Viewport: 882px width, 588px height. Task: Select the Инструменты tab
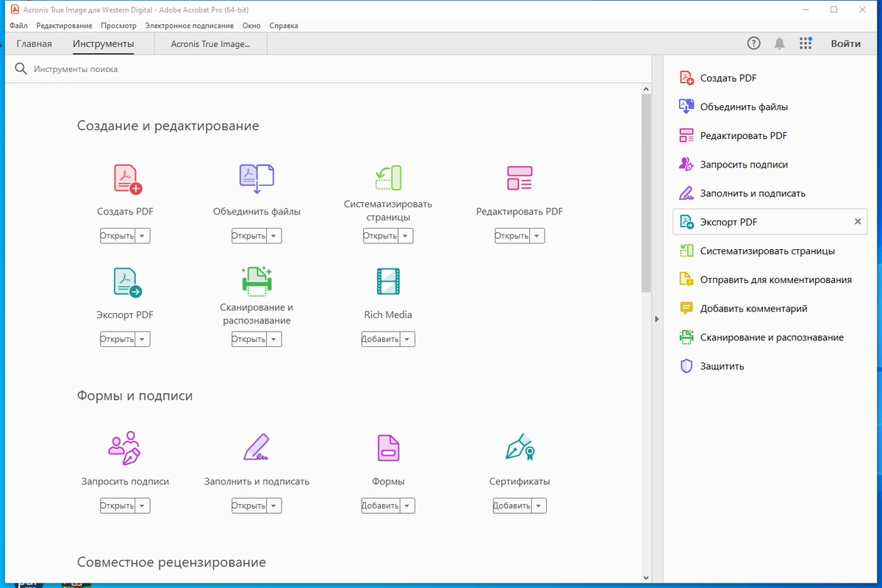point(104,43)
